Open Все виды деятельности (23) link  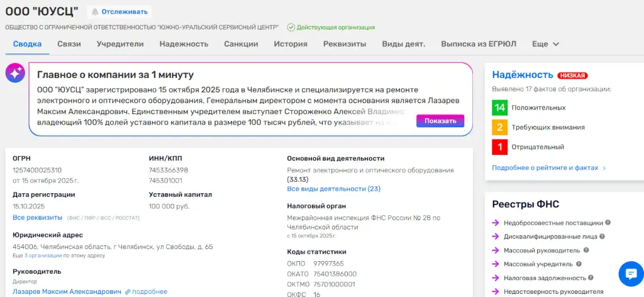tap(333, 189)
